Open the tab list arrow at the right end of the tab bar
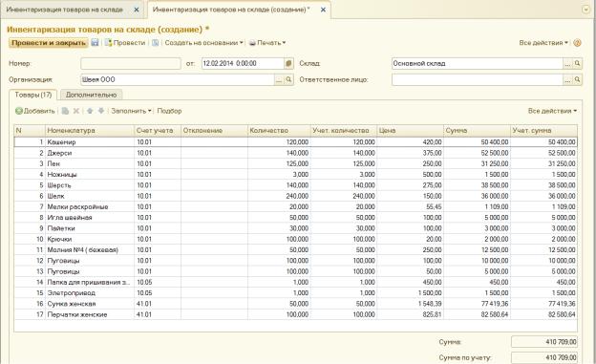 [x=585, y=11]
